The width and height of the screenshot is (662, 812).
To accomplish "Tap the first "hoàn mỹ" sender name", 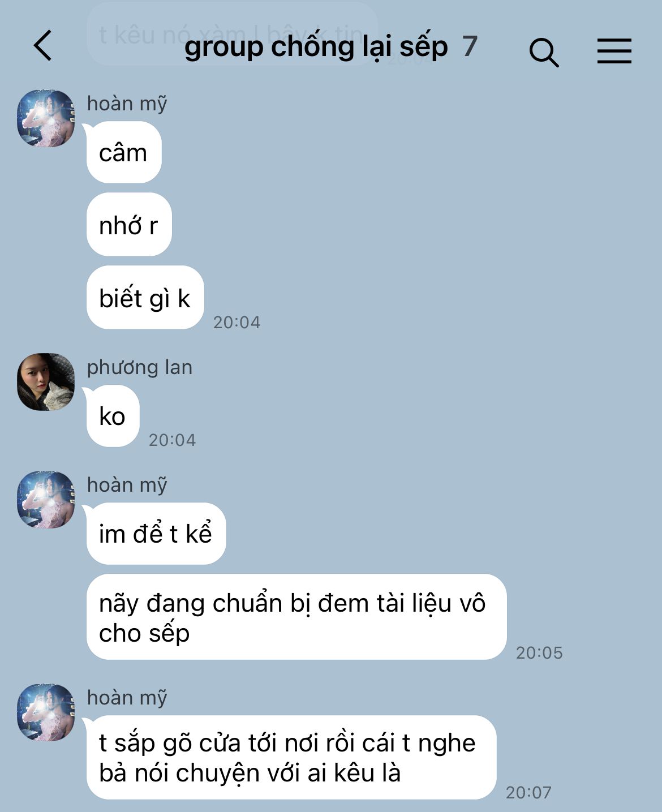I will (x=127, y=104).
